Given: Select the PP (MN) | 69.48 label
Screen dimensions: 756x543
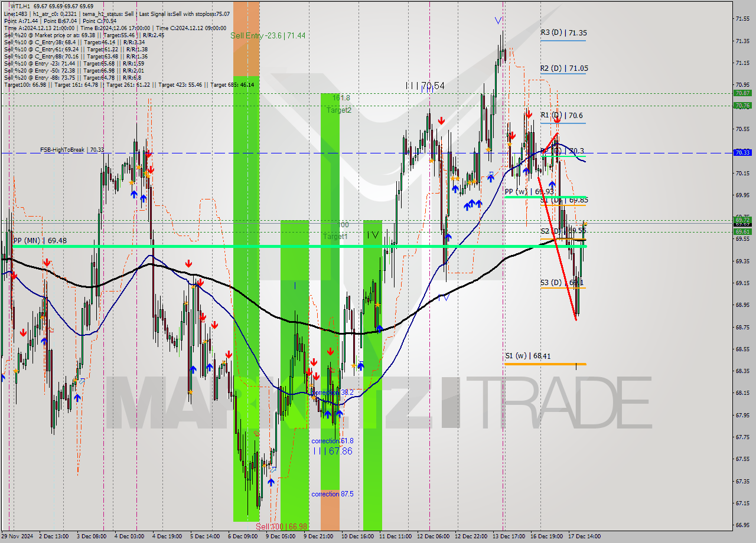Looking at the screenshot, I should 40,241.
